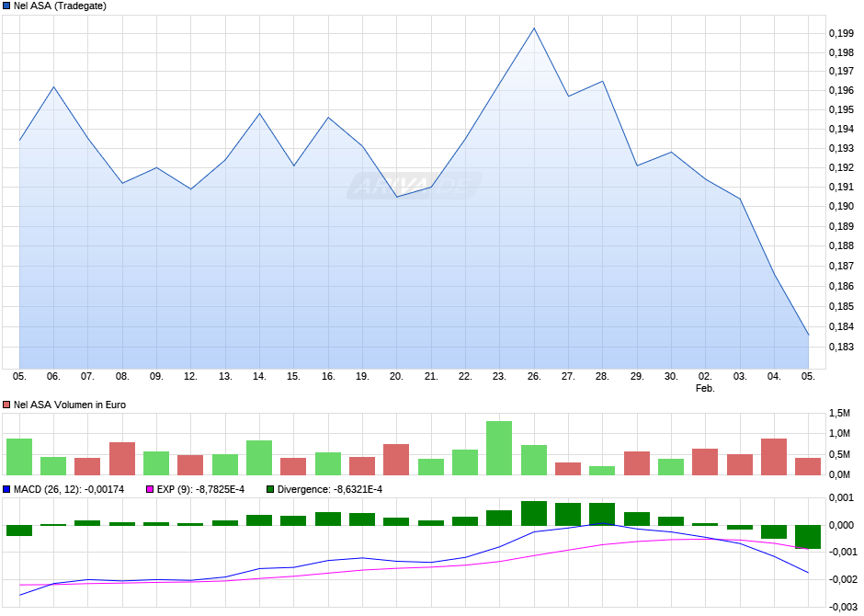The image size is (864, 616).
Task: Click the '12.' date axis label
Action: [190, 376]
